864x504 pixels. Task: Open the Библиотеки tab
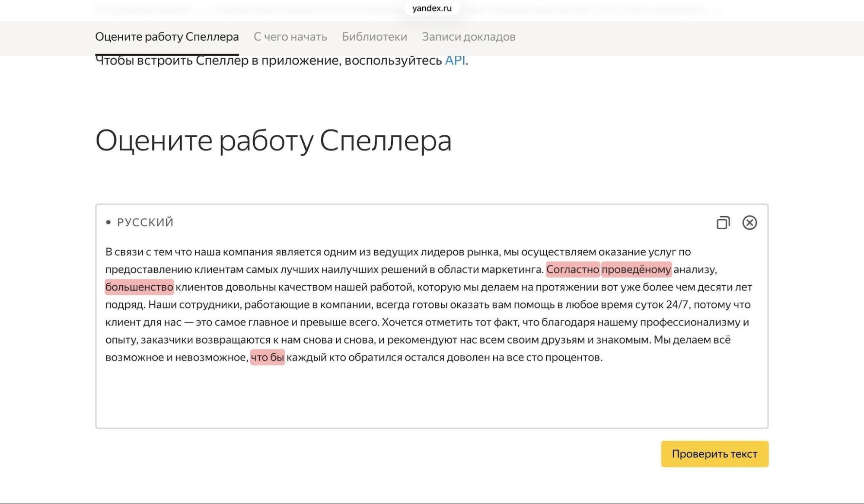pyautogui.click(x=374, y=37)
